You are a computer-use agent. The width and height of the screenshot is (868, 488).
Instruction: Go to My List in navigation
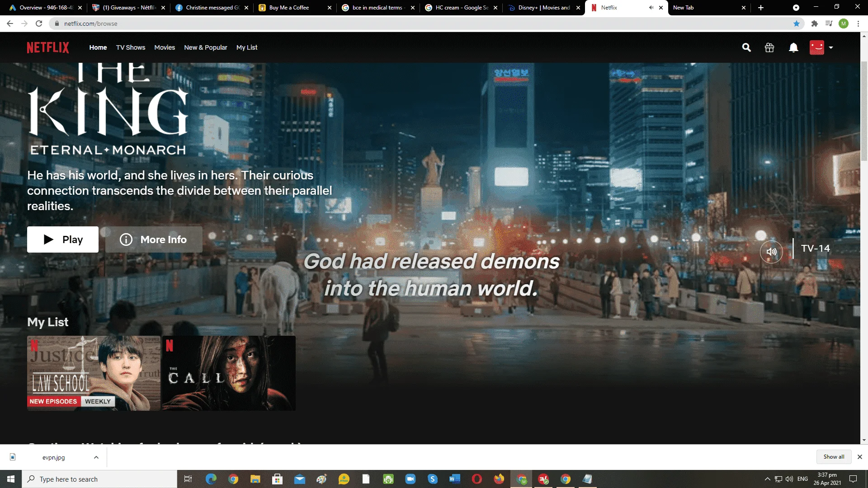coord(247,47)
